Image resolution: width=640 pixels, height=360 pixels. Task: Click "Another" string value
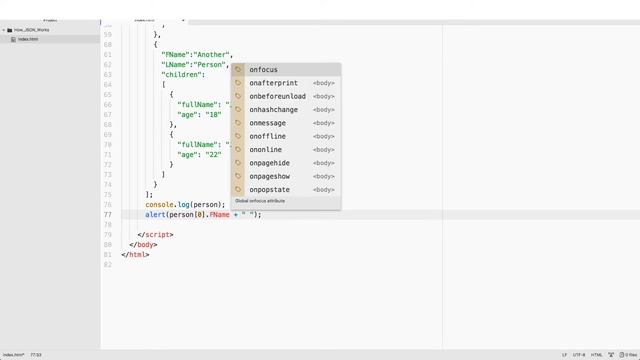211,55
